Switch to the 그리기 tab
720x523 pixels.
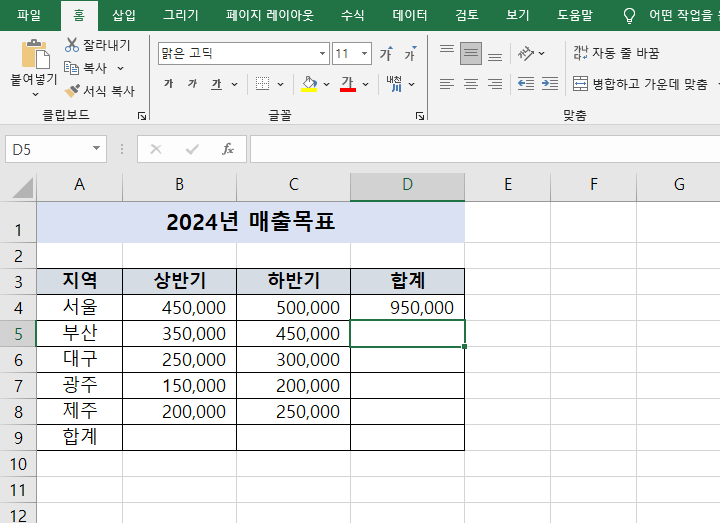(181, 16)
